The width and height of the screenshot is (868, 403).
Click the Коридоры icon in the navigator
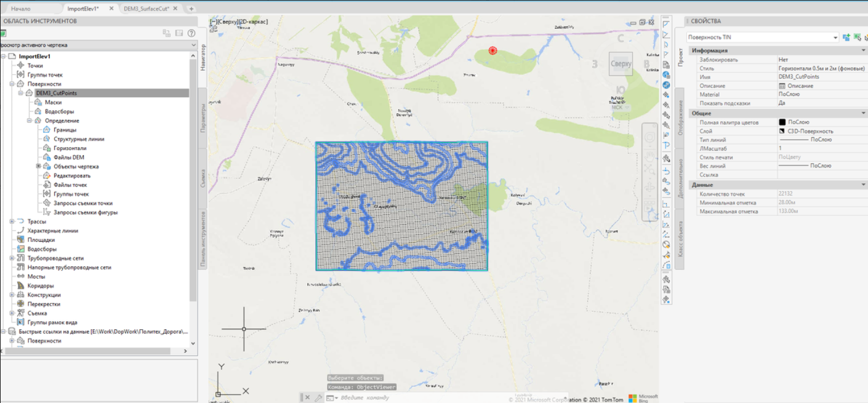pyautogui.click(x=21, y=285)
